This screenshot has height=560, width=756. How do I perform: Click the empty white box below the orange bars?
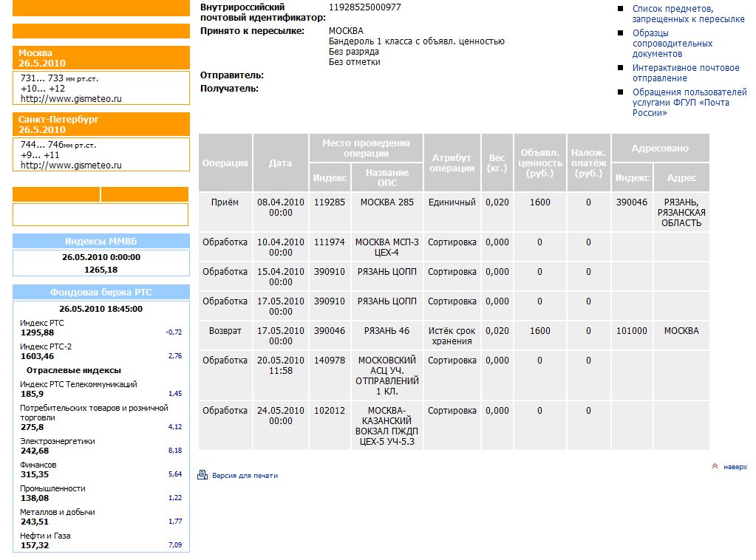(x=101, y=214)
